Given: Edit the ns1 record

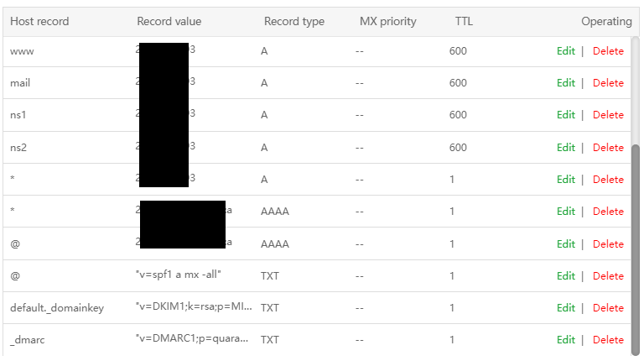Looking at the screenshot, I should click(565, 115).
